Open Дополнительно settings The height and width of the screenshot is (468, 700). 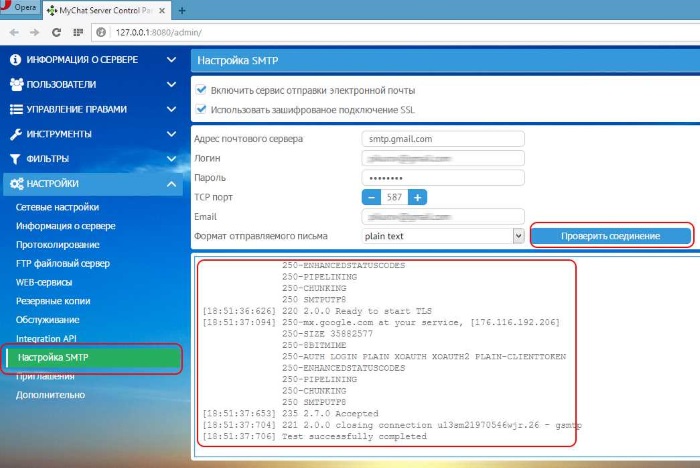coord(50,395)
